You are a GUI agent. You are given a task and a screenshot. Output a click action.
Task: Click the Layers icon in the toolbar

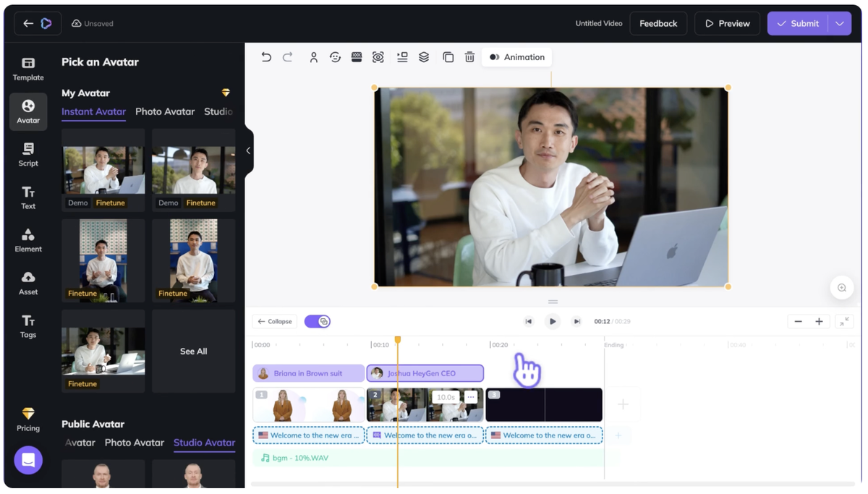(423, 56)
